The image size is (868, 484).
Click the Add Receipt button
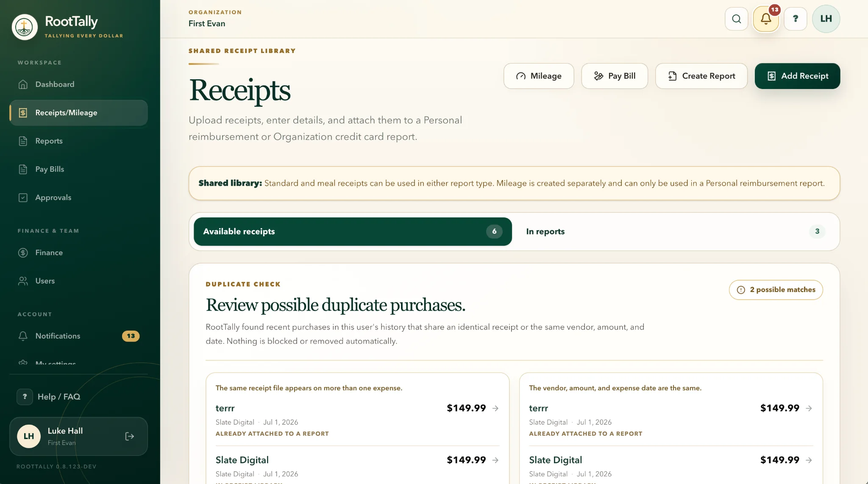pos(797,76)
